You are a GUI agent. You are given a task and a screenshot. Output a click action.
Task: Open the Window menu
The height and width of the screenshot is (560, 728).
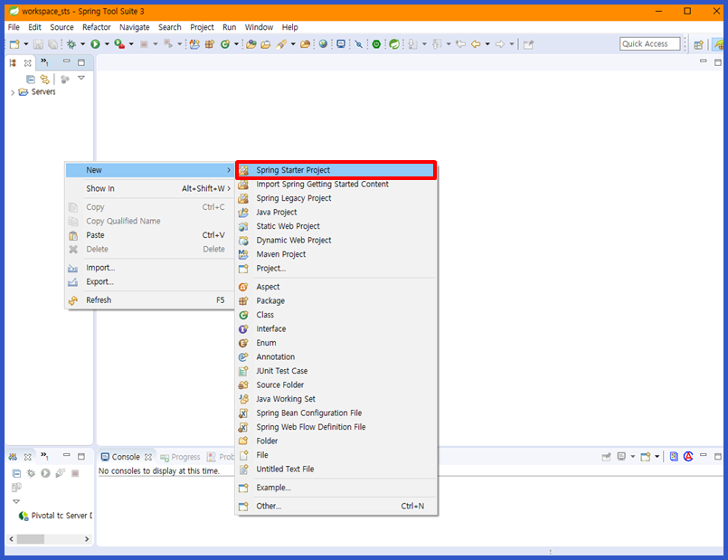click(259, 27)
